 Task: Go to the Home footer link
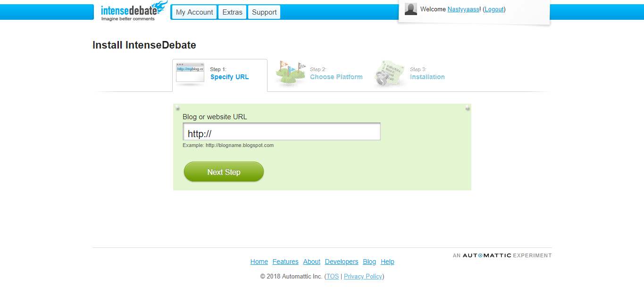pos(259,262)
